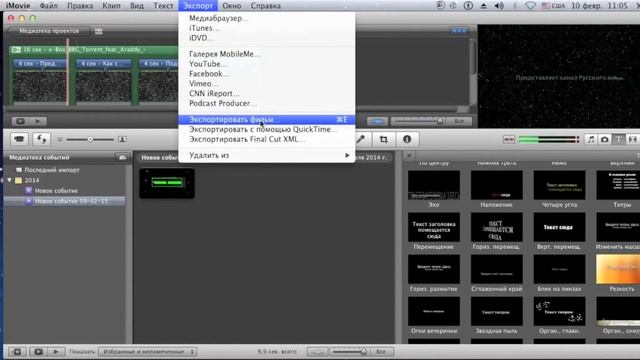Select the Огни вечеринки title style

pyautogui.click(x=433, y=316)
